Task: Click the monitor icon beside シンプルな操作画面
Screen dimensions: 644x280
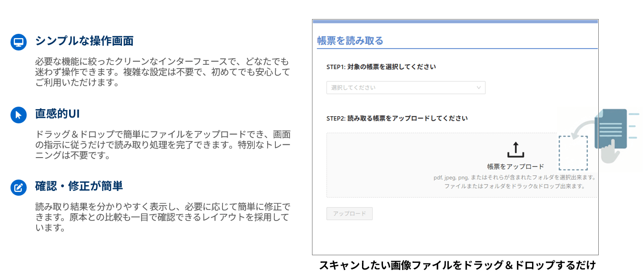Action: (19, 42)
